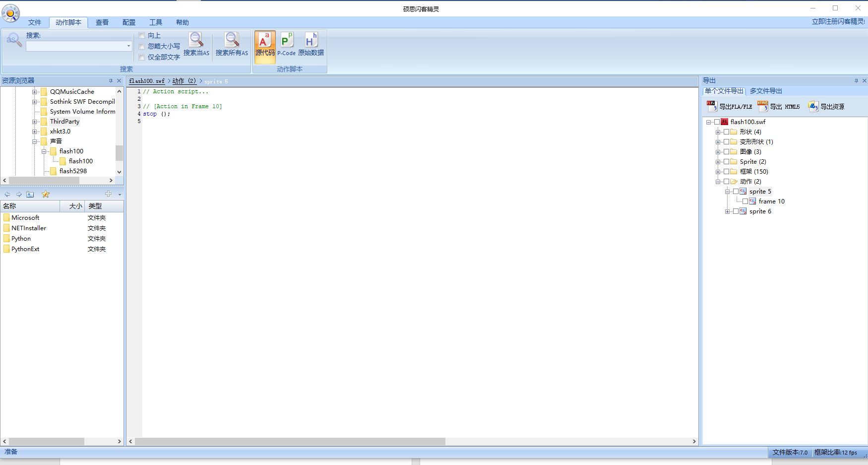This screenshot has height=465, width=868.
Task: Switch to the 多文件导出 tab
Action: pyautogui.click(x=765, y=91)
